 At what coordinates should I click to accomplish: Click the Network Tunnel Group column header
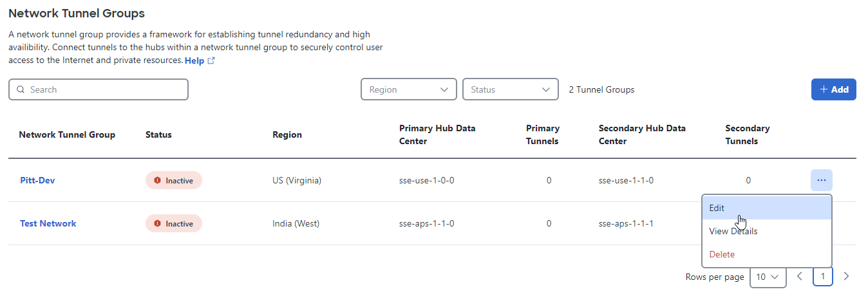pyautogui.click(x=67, y=134)
